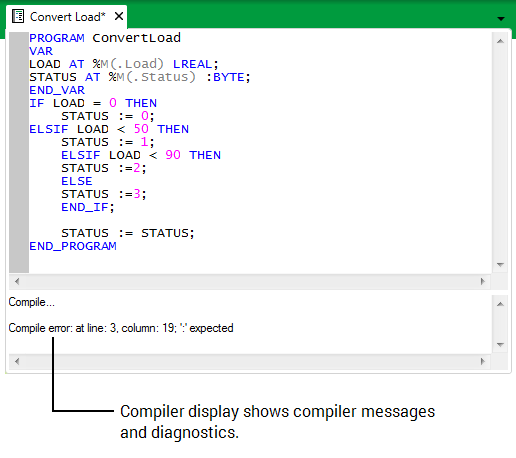The height and width of the screenshot is (458, 516).
Task: Click code editor scroll up arrow
Action: coord(500,41)
